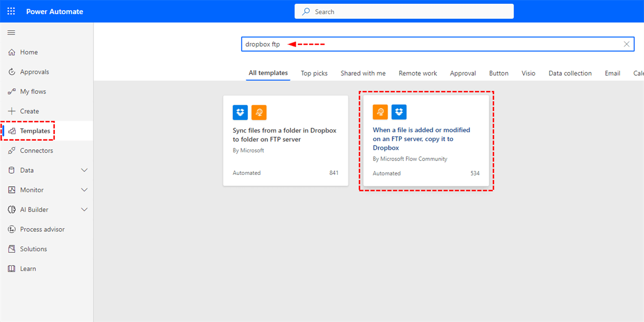Viewport: 644px width, 322px height.
Task: Click the Learn book icon
Action: (x=12, y=269)
